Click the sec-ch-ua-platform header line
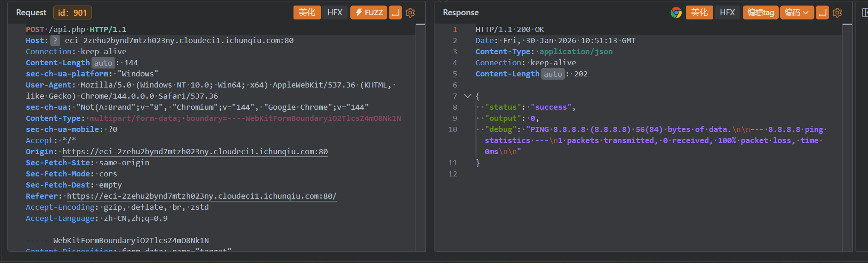The image size is (868, 263). [92, 74]
